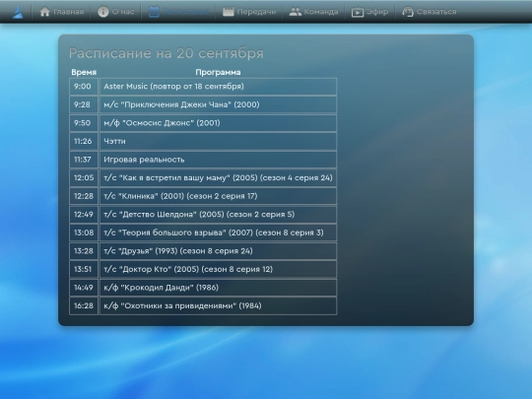Select Охотники за привидениями (1984) entry
The image size is (532, 399).
(x=218, y=306)
